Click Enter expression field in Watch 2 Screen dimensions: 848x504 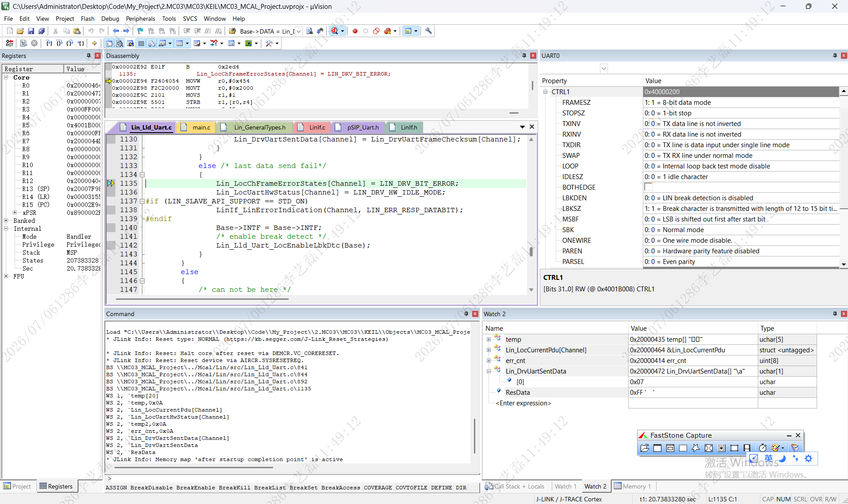[x=523, y=403]
